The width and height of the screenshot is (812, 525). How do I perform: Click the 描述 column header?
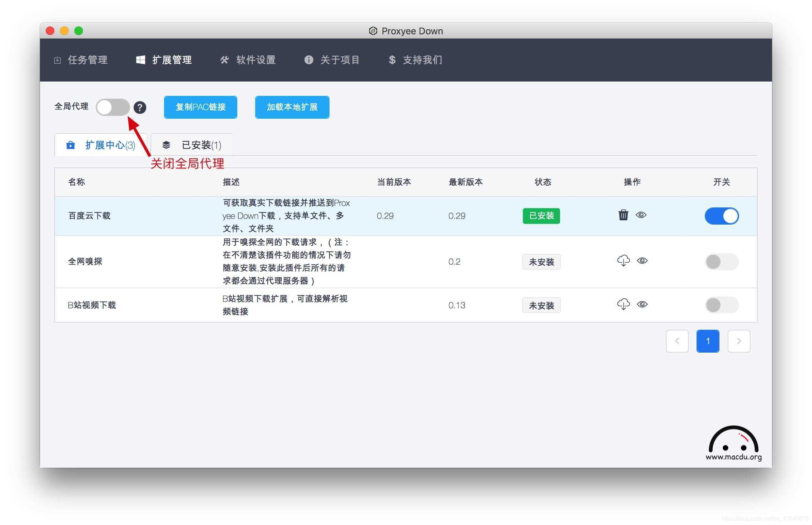(231, 182)
